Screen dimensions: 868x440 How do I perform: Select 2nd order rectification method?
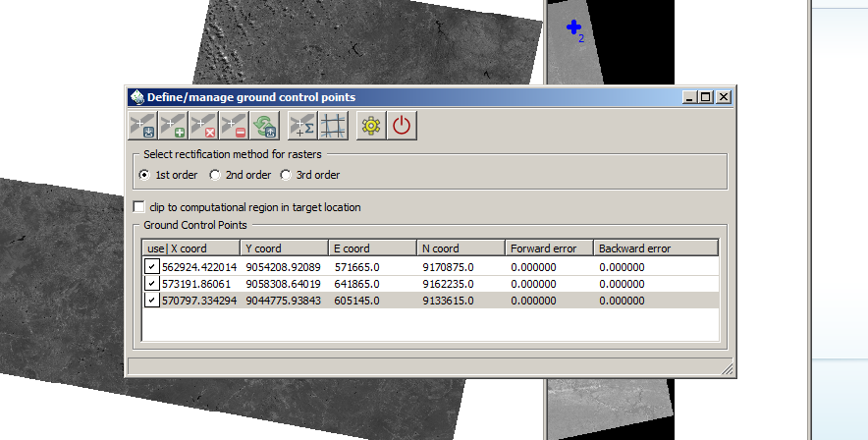241,175
